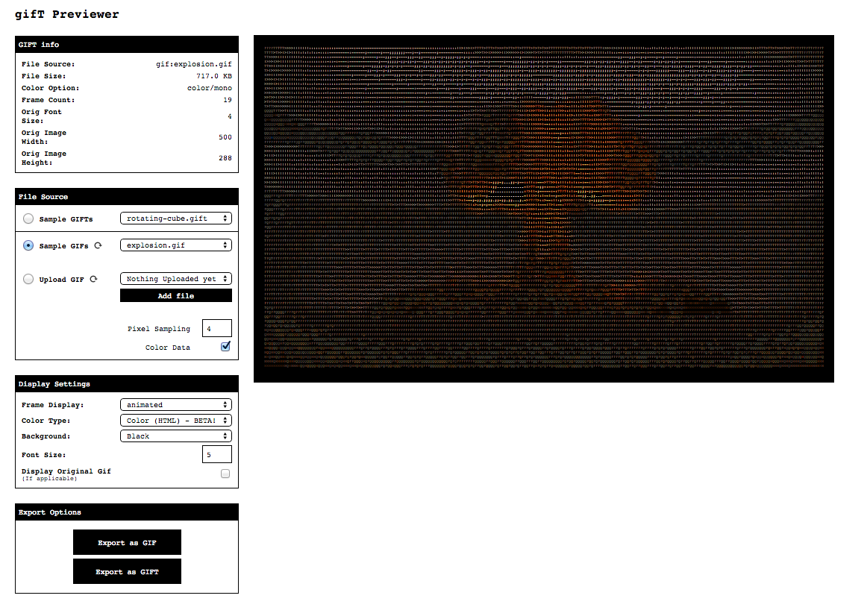Focus the Pixel Sampling input field

[216, 328]
